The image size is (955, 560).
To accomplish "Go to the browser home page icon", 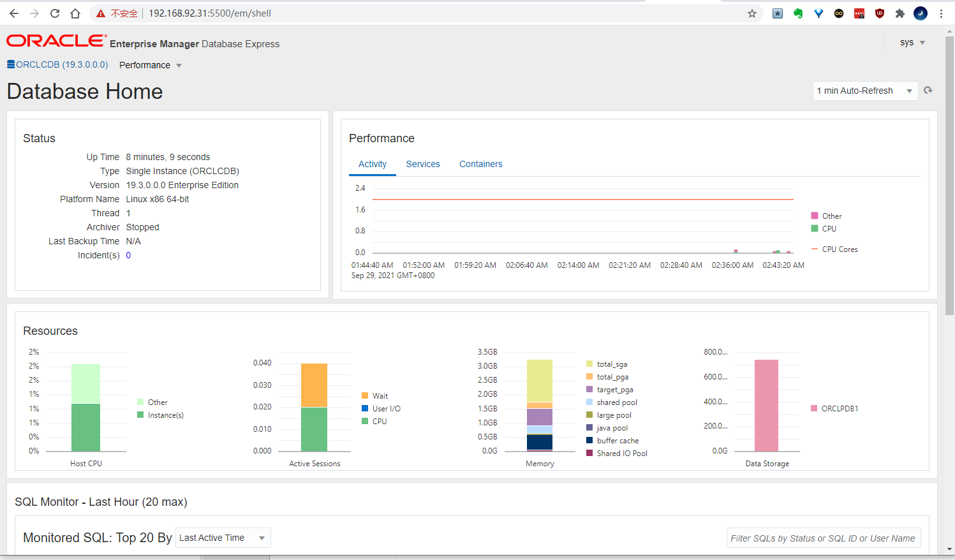I will coord(75,13).
